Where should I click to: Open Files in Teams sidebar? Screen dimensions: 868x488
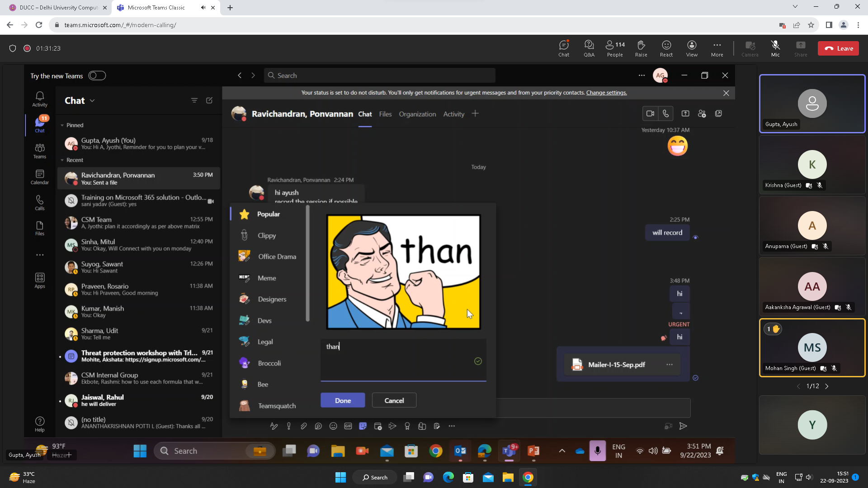tap(40, 229)
